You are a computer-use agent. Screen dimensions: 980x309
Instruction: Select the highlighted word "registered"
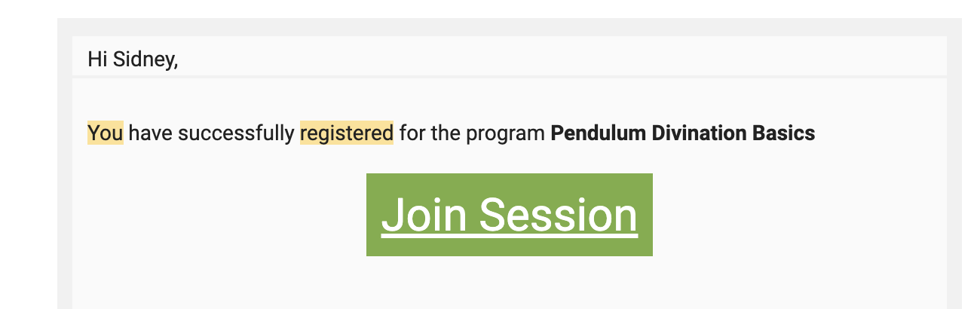pos(347,133)
